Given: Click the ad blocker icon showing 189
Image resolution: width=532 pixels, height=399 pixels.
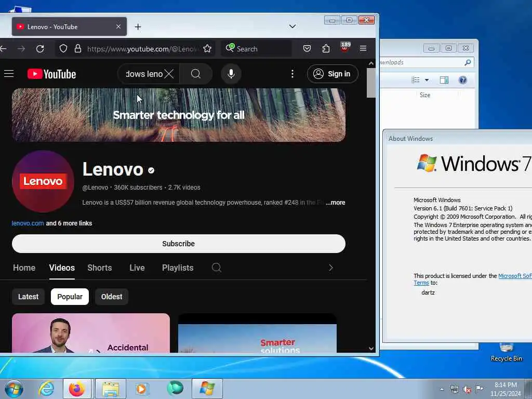Looking at the screenshot, I should point(345,47).
